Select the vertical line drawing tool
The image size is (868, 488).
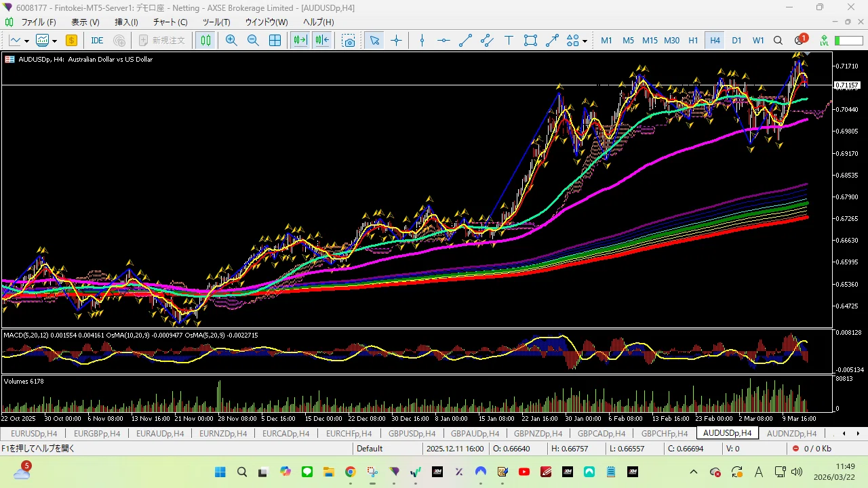tap(422, 40)
